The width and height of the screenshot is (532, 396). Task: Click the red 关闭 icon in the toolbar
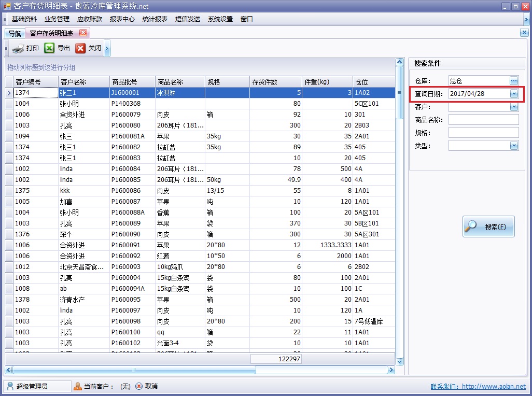point(80,48)
